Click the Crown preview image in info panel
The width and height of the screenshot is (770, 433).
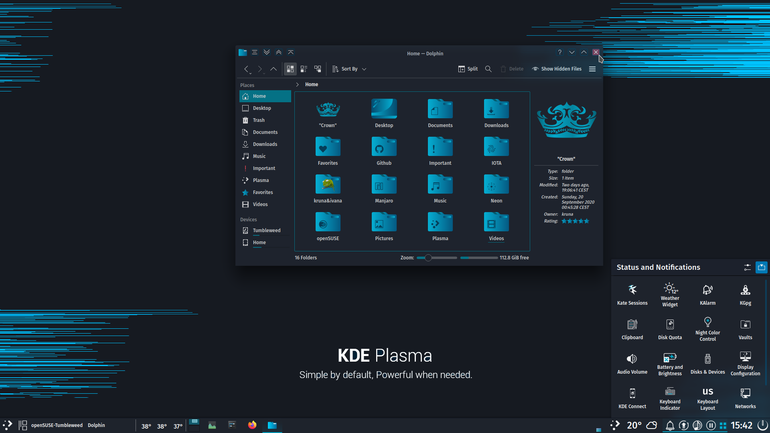(566, 120)
